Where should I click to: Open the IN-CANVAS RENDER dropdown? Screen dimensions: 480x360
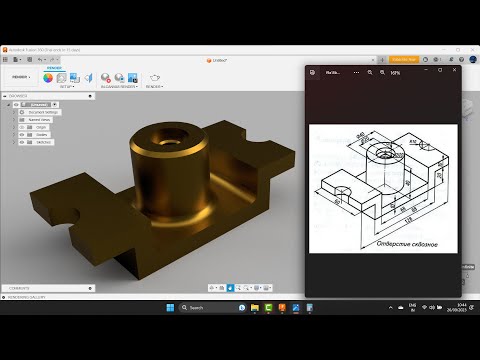tap(119, 87)
